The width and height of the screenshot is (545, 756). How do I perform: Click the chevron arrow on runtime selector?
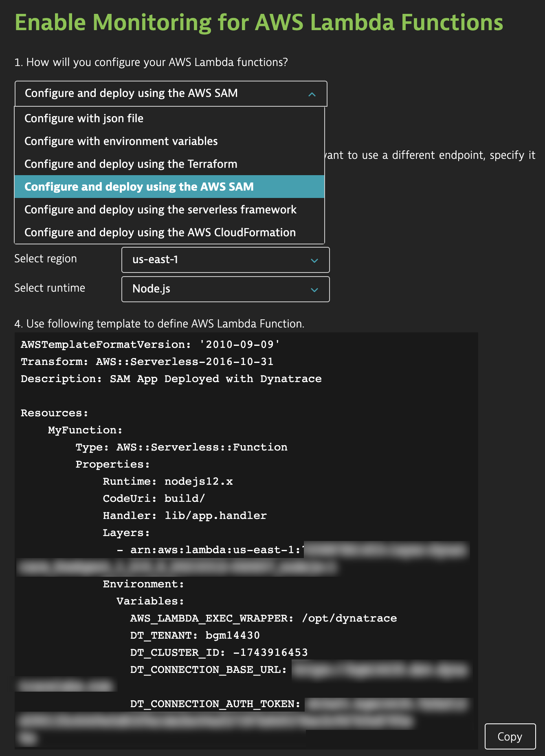click(x=314, y=290)
